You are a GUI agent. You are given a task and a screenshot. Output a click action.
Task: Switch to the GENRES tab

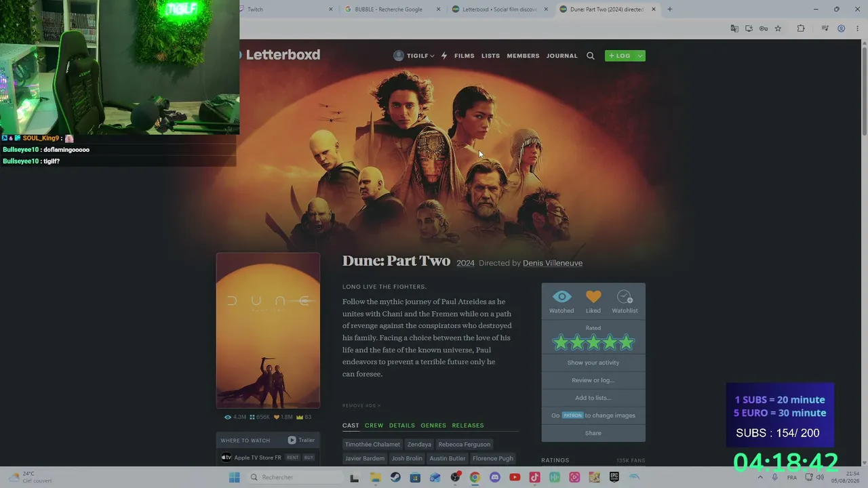[433, 426]
